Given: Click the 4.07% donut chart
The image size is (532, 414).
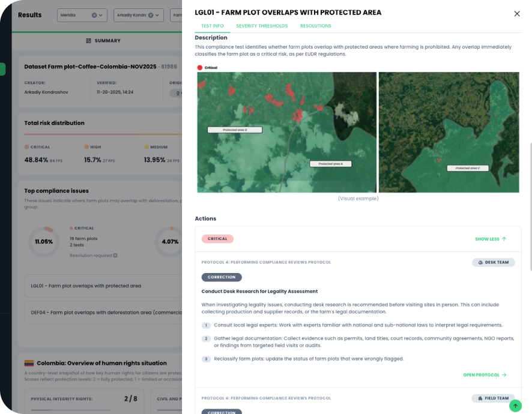Looking at the screenshot, I should [169, 242].
